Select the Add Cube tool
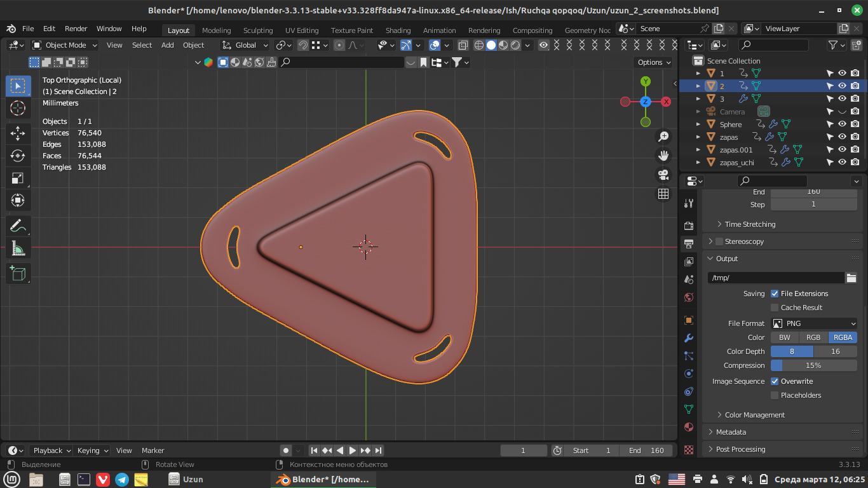The width and height of the screenshot is (868, 488). pyautogui.click(x=18, y=274)
